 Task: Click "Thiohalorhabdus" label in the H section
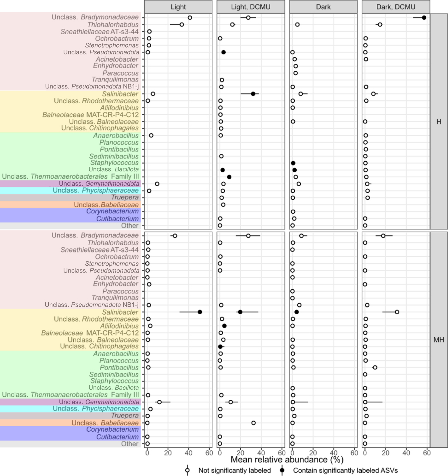click(113, 24)
